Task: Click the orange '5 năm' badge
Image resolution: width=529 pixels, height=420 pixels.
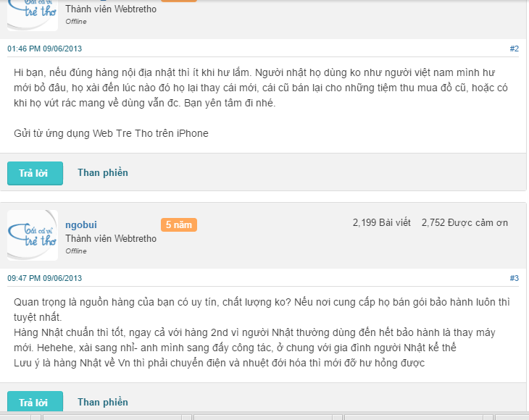Action: click(178, 224)
